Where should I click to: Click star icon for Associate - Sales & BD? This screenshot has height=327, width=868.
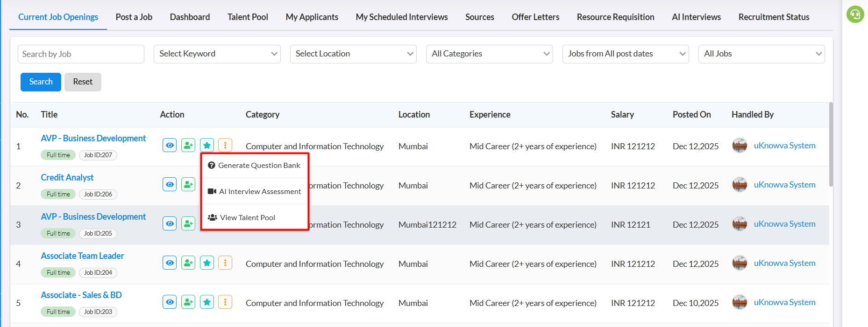[x=207, y=302]
